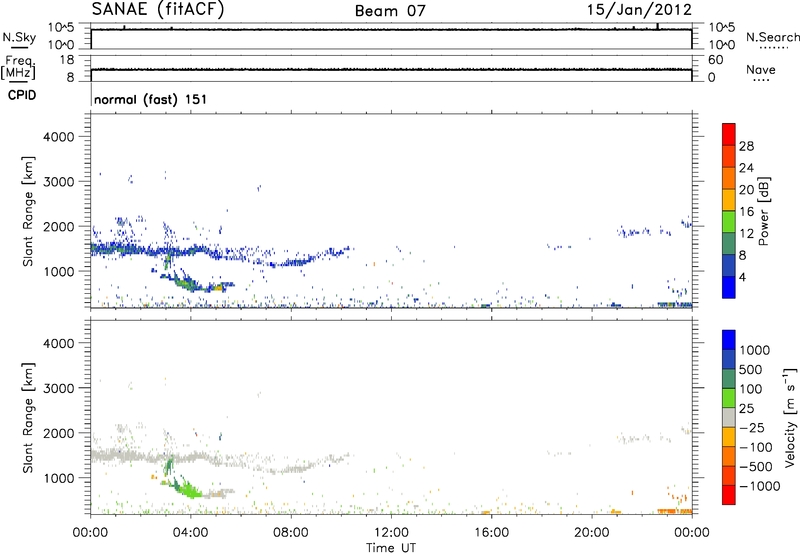This screenshot has height=554, width=800.
Task: Click the orange velocity echoes near 00:00 end
Action: (x=674, y=511)
